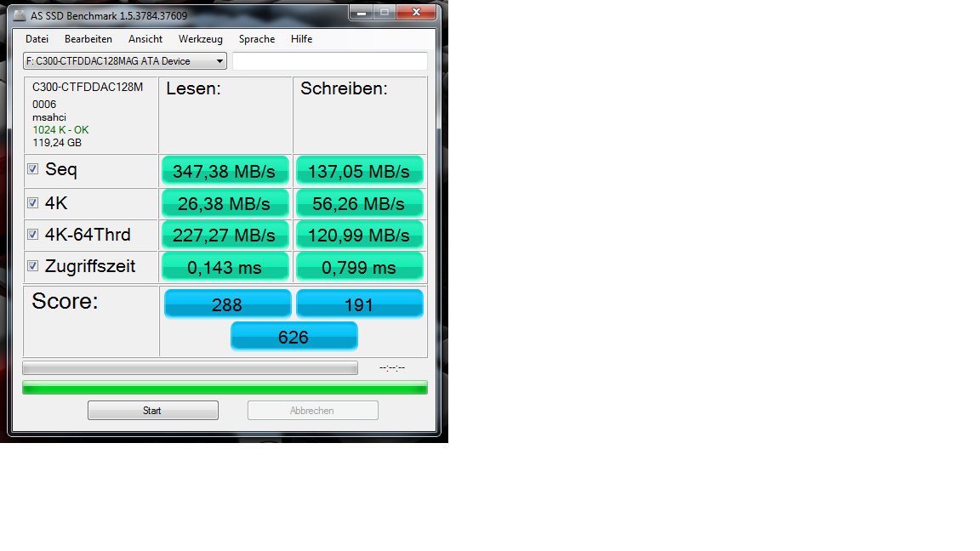Click the Abbrechen button
980x551 pixels.
pyautogui.click(x=312, y=411)
